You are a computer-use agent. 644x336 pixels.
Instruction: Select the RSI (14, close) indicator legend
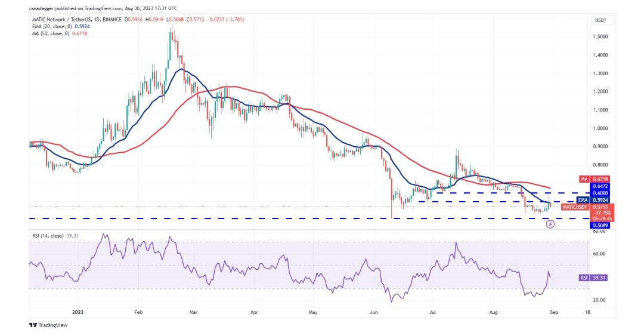[x=54, y=235]
